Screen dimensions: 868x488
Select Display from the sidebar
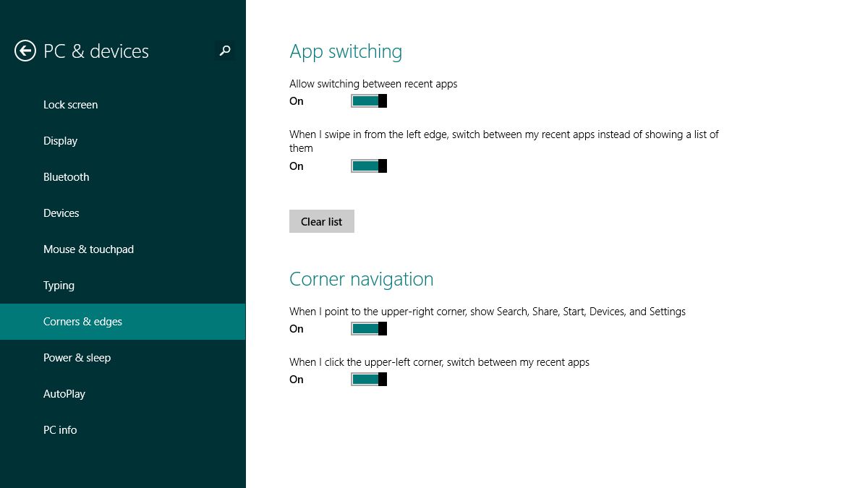[60, 140]
